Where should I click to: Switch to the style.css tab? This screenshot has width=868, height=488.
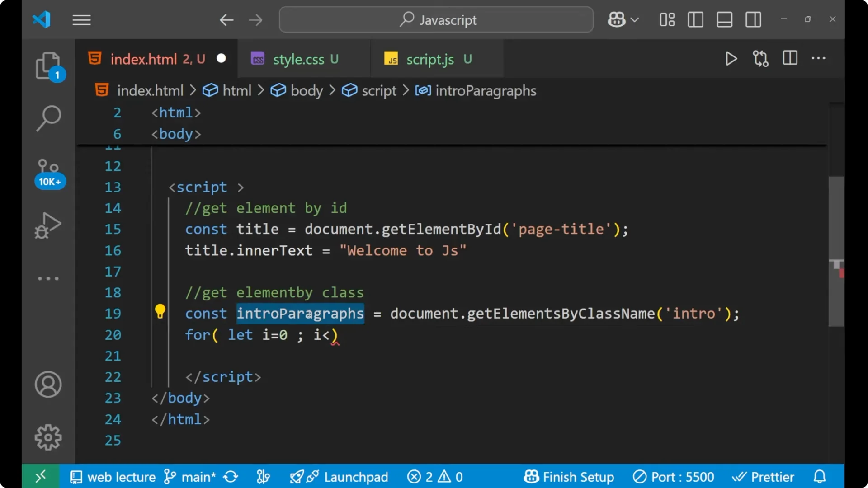(x=299, y=59)
